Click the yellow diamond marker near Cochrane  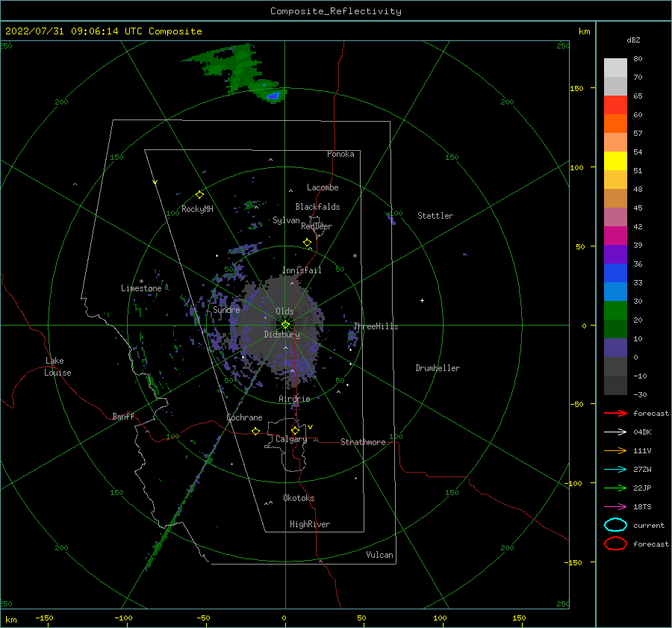click(255, 431)
